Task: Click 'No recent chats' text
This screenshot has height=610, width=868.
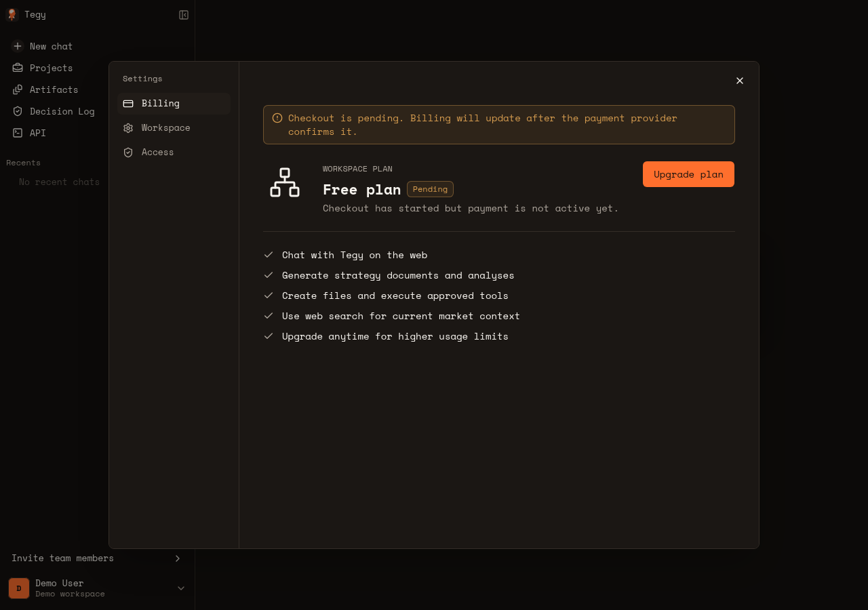Action: click(x=59, y=182)
